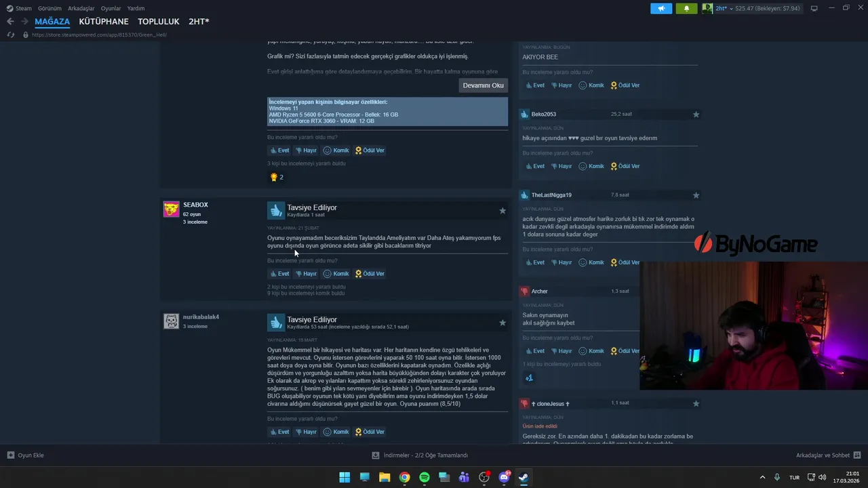This screenshot has width=868, height=488.
Task: Vote Evet on nurikabalak4's review
Action: coord(279,432)
